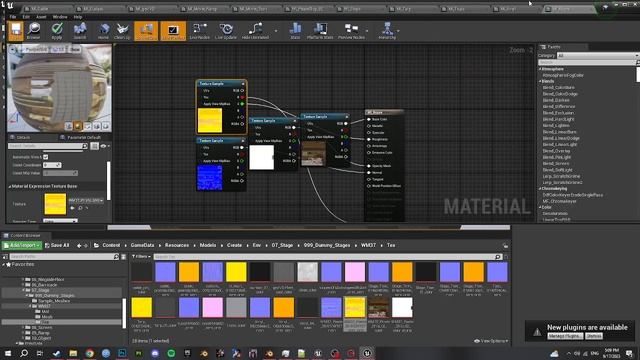The height and width of the screenshot is (360, 640).
Task: Click the browse-to-asset magnifier under Texture
Action: point(80,208)
